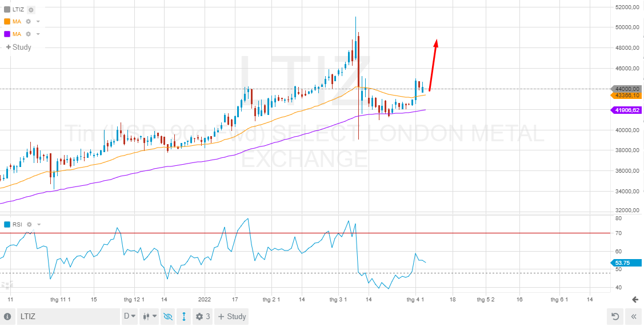Click the 44000,00 current price label
644x326 pixels.
pos(626,89)
